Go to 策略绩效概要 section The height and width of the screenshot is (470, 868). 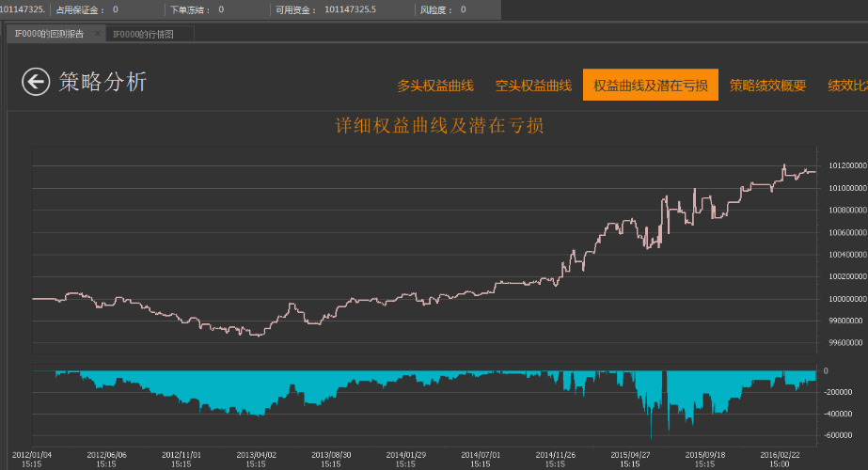point(767,86)
